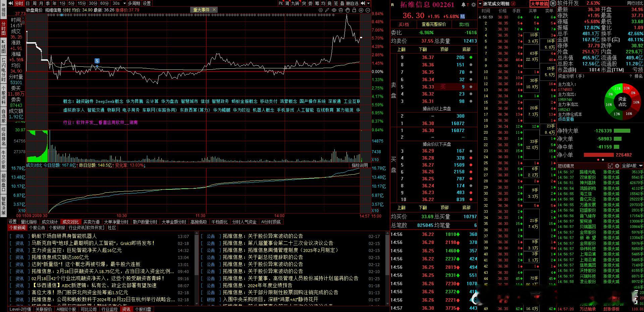Select the 卖2档 tab
The width and height of the screenshot is (644, 312).
coord(464,24)
